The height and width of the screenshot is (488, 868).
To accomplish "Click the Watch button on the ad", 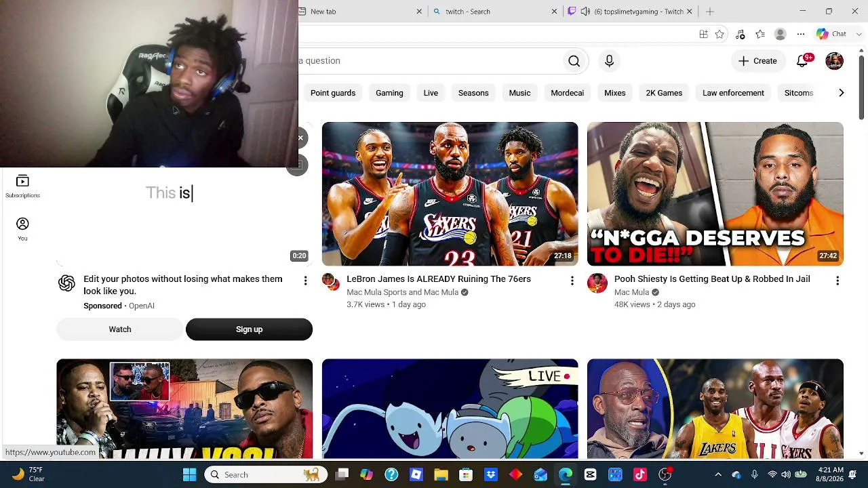I will click(120, 329).
